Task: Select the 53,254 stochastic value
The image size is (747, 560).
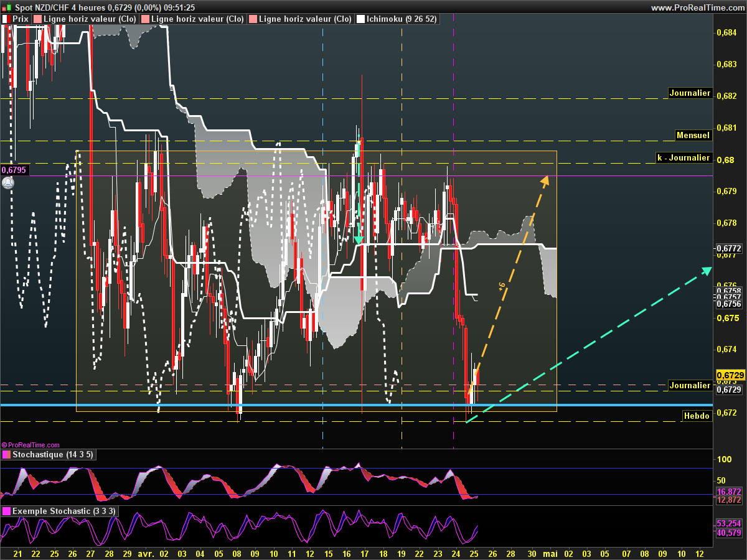Action: pyautogui.click(x=729, y=524)
